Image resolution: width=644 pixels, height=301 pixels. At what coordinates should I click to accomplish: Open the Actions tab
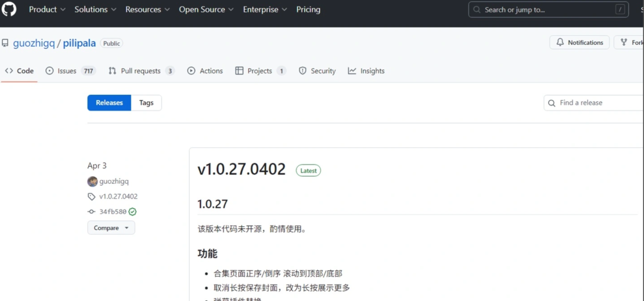coord(205,70)
